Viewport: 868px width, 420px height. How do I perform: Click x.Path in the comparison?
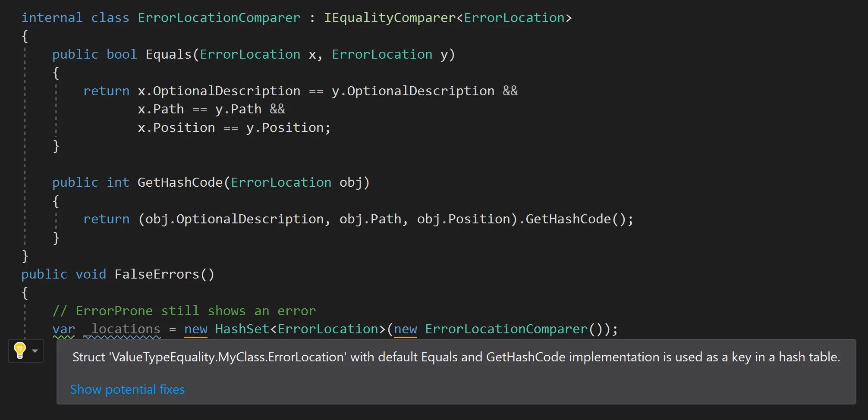[x=160, y=109]
